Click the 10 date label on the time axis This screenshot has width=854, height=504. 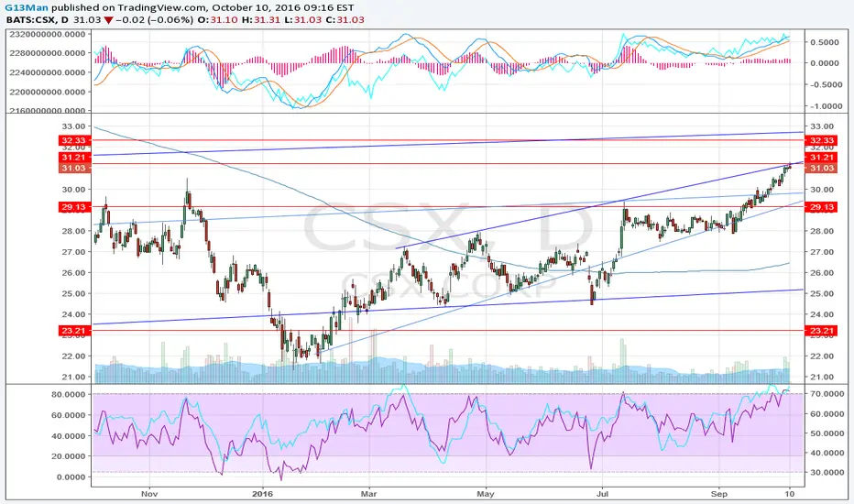point(790,494)
